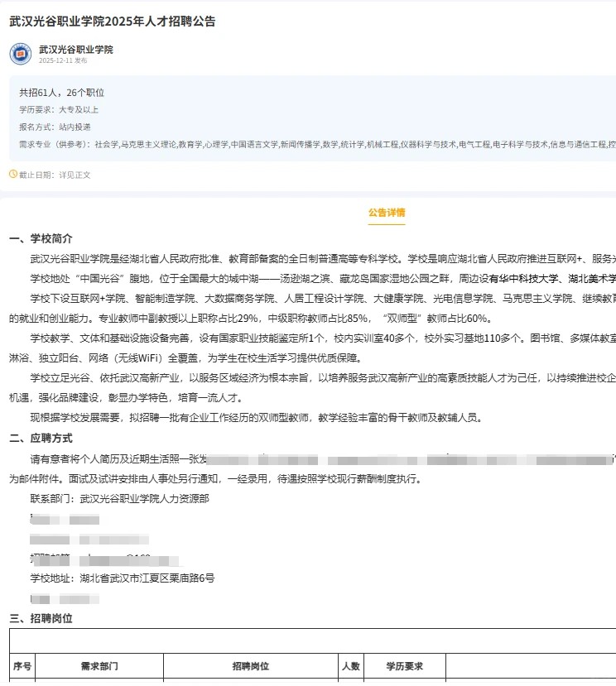Click paragraph starting 武汉光谷职业学院是经湖北省

(323, 259)
